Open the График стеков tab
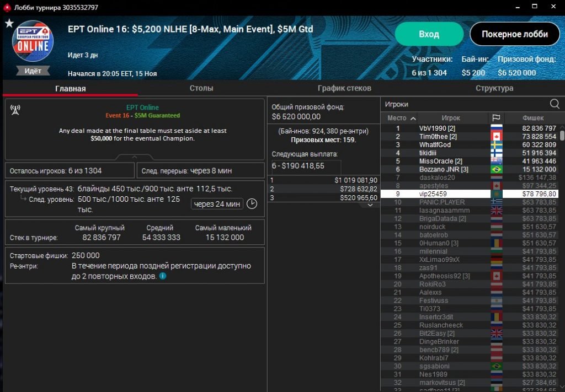Image resolution: width=565 pixels, height=392 pixels. click(x=344, y=88)
